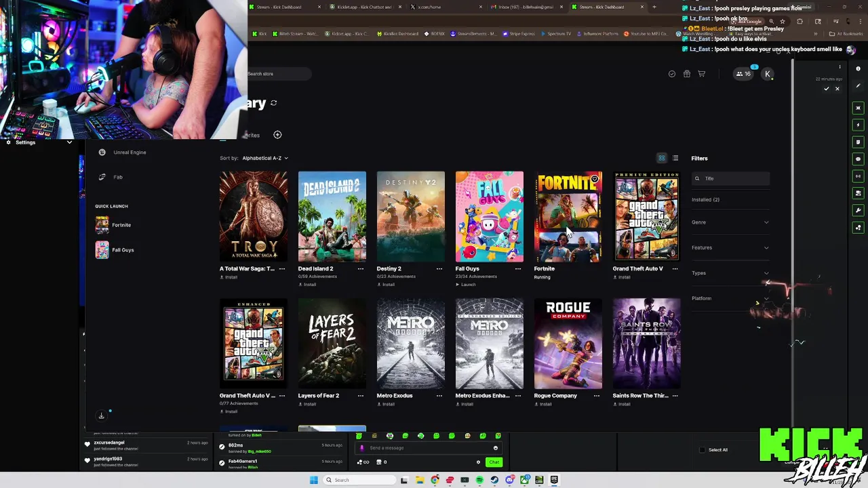Screen dimensions: 868x488
Task: Click Launch under Fall Guys
Action: (x=466, y=285)
